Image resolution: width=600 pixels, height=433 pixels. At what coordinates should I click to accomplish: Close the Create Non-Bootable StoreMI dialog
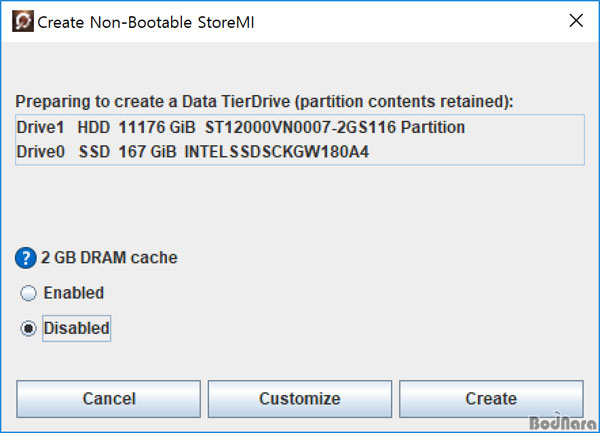tap(576, 21)
